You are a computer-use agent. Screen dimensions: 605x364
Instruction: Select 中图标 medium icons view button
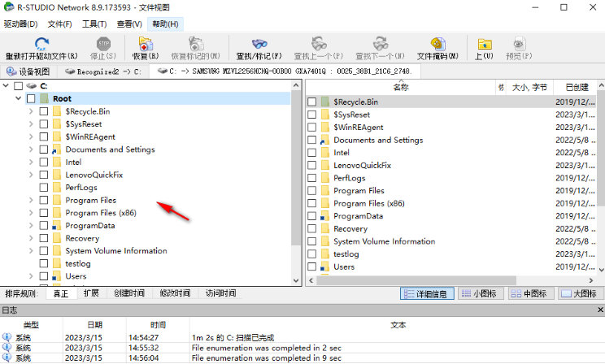pos(530,294)
